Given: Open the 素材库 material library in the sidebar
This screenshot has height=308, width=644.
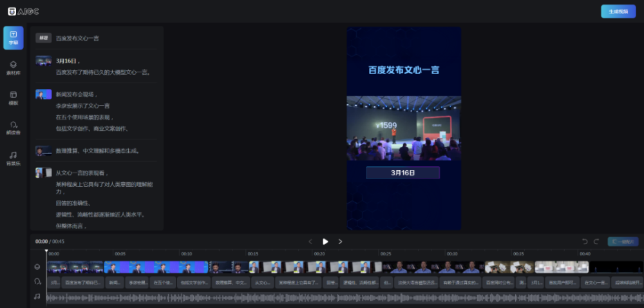Looking at the screenshot, I should 13,68.
